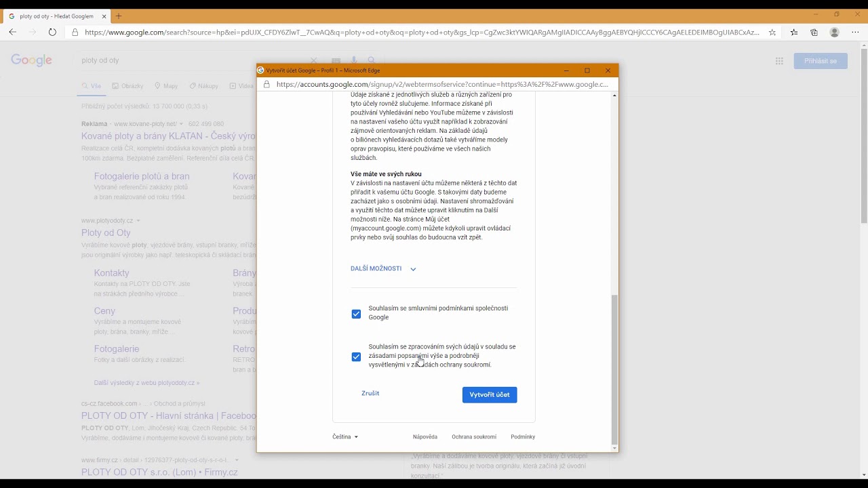This screenshot has height=488, width=868.
Task: Close the 'ploty od oty' browser tab
Action: pos(104,16)
